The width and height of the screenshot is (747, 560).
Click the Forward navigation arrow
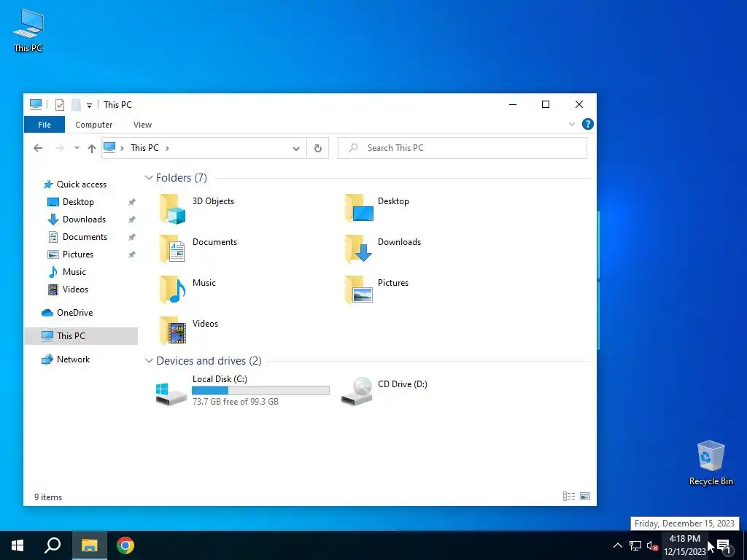coord(60,148)
